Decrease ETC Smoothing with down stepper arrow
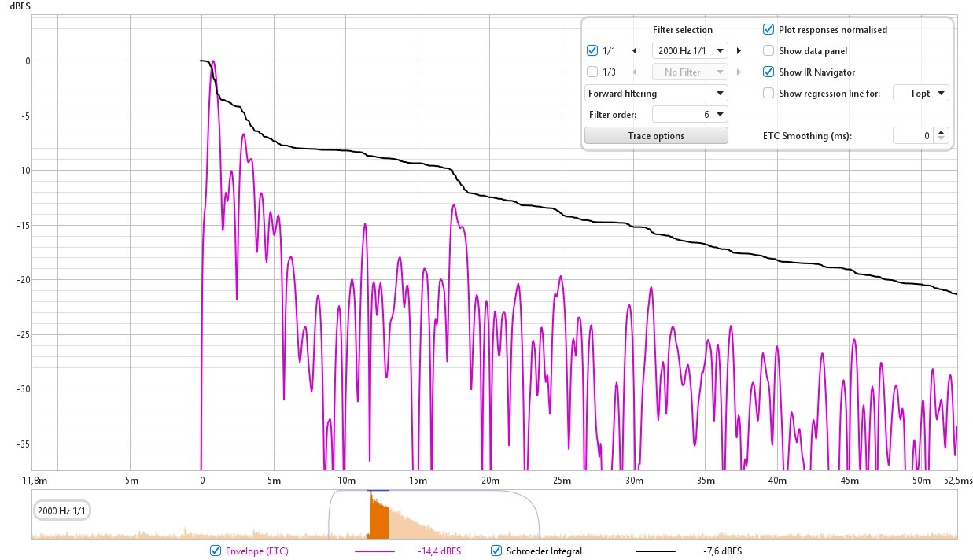The width and height of the screenshot is (973, 560). (942, 140)
